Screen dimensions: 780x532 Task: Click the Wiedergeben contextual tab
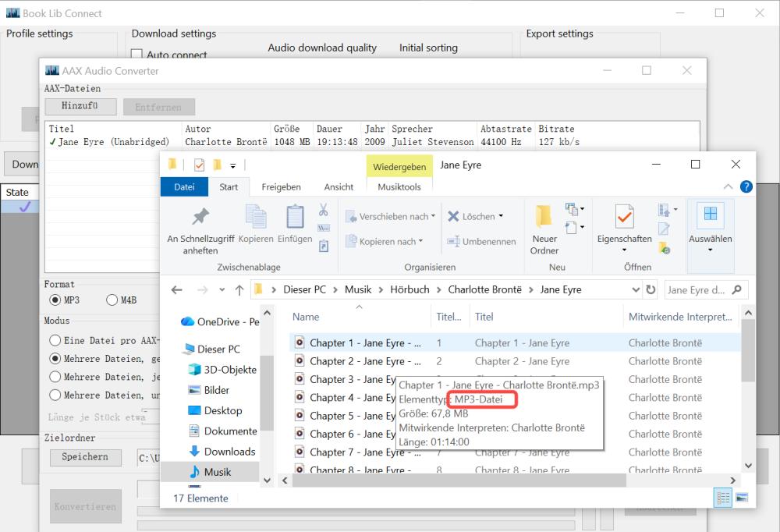point(399,167)
